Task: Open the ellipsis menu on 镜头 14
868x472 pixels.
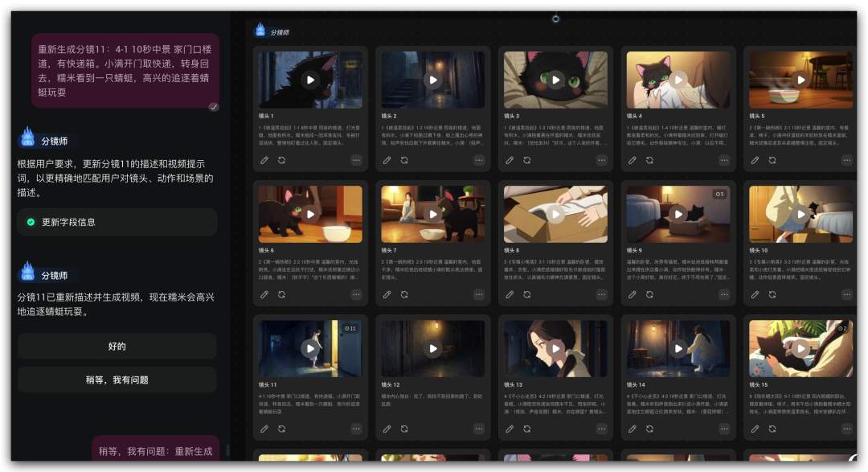Action: (x=724, y=429)
